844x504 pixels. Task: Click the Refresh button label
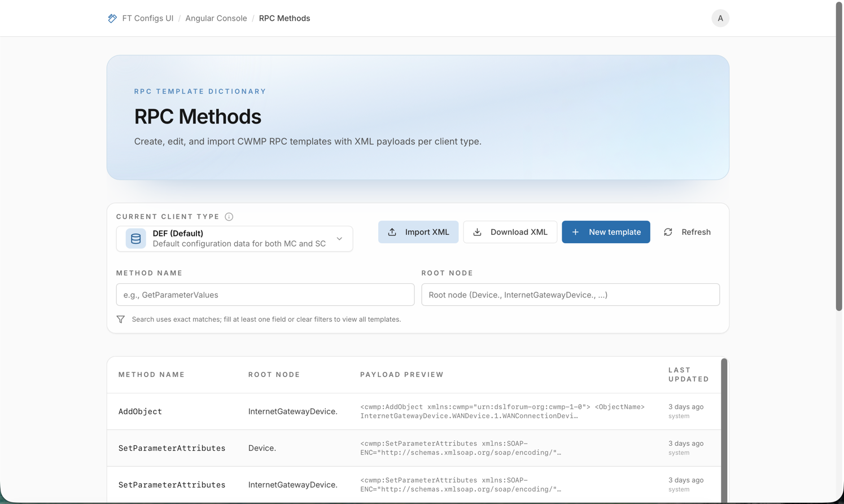point(696,232)
